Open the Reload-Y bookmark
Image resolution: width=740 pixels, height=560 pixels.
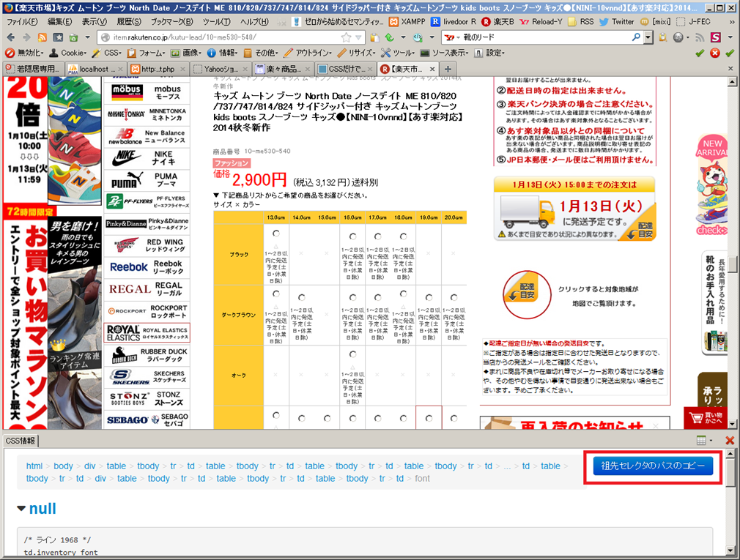[541, 22]
